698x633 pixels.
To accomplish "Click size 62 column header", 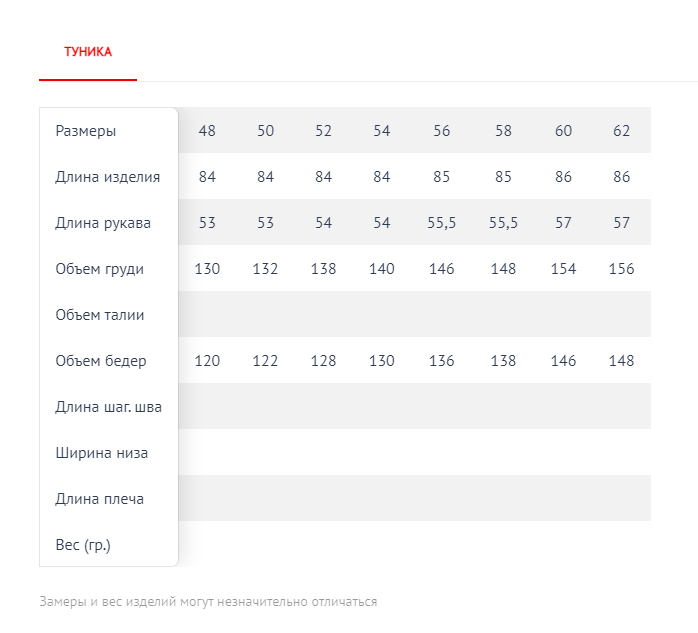I will click(622, 131).
